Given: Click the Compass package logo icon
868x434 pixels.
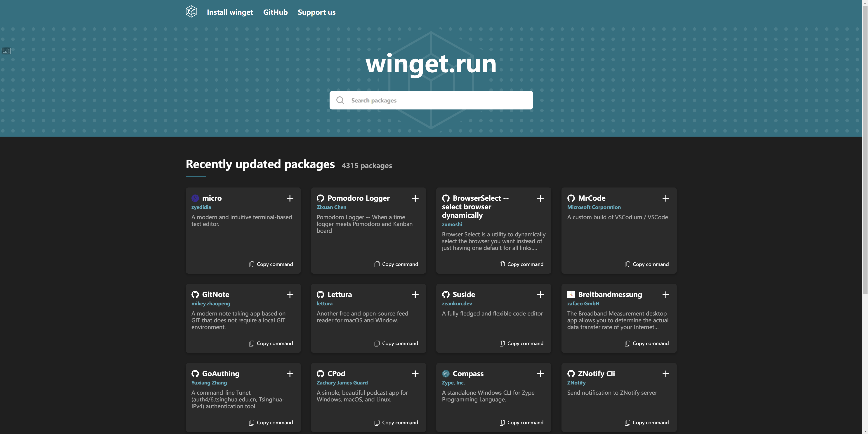Looking at the screenshot, I should coord(446,374).
